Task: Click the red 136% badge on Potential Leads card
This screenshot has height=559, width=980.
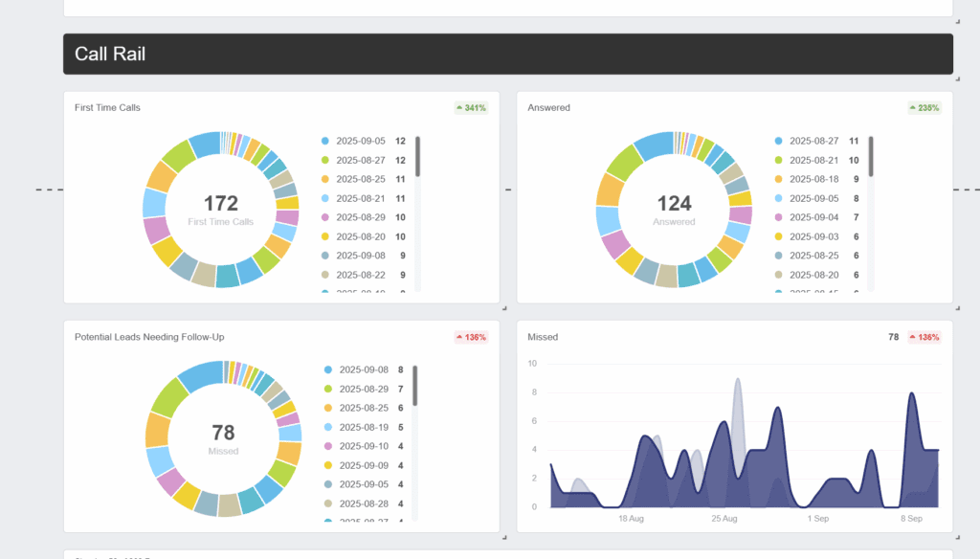Action: pyautogui.click(x=471, y=337)
